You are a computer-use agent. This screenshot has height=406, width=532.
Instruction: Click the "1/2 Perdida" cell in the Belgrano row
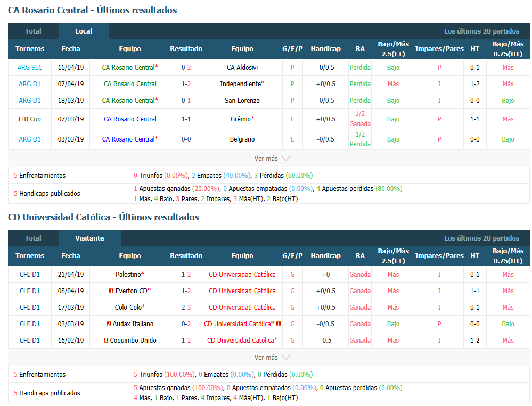(360, 139)
